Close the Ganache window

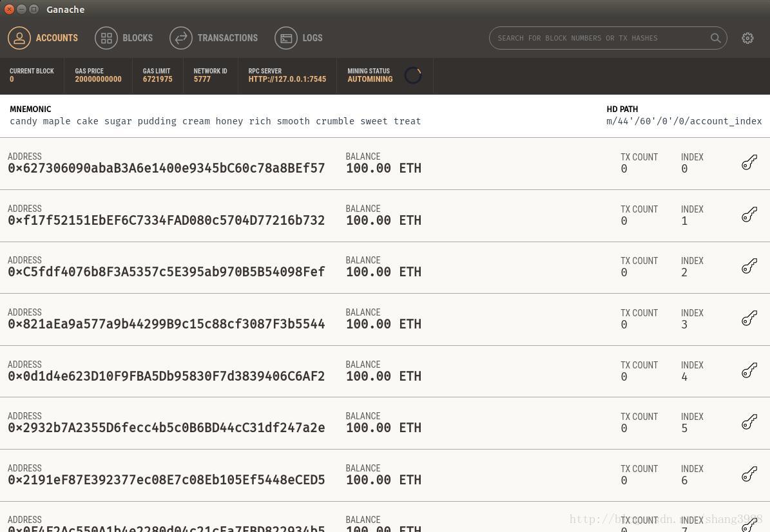[x=9, y=9]
